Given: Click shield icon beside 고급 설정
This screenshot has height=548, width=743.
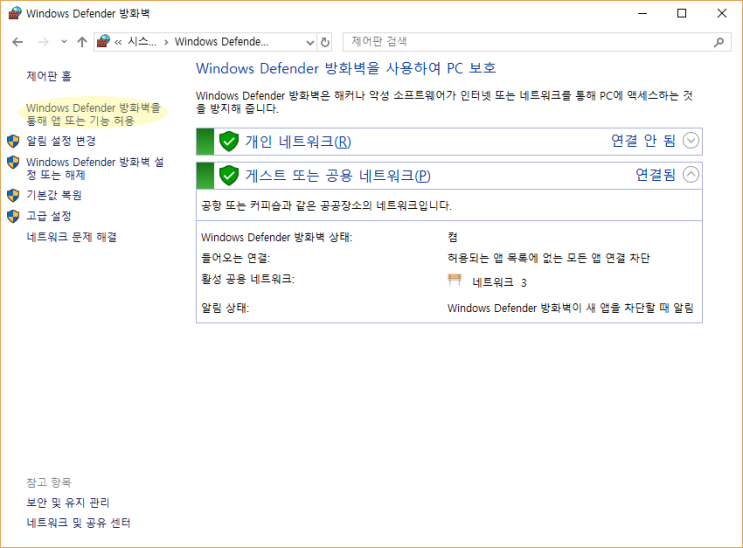Looking at the screenshot, I should pos(13,216).
